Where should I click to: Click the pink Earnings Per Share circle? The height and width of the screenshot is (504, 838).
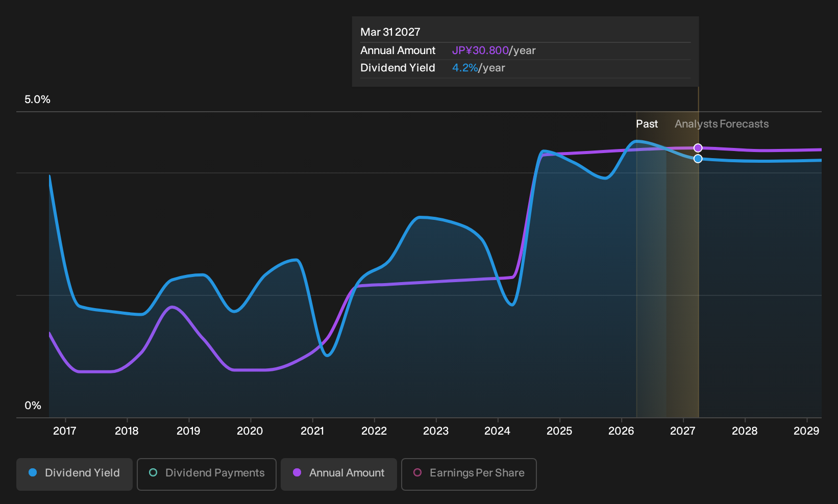tap(417, 472)
